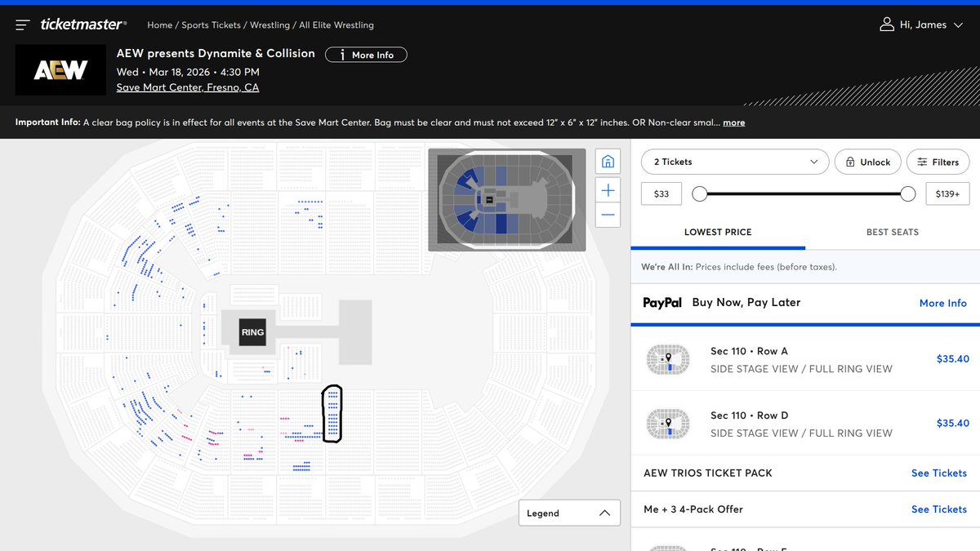The height and width of the screenshot is (551, 980).
Task: Open the hamburger navigation menu
Action: point(22,24)
